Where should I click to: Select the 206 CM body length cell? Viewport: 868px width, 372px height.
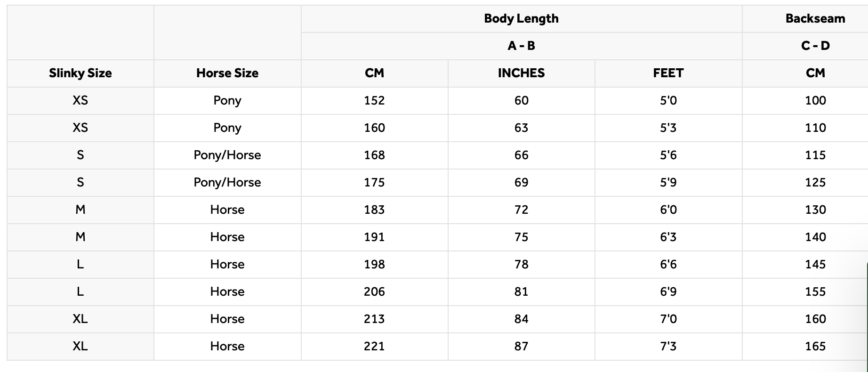[x=375, y=291]
